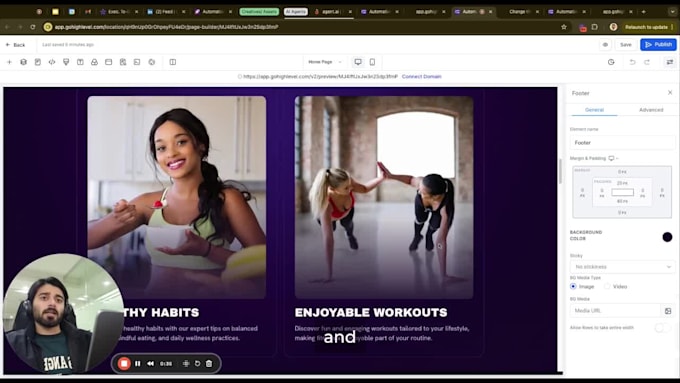
Task: Reload the browser page
Action: point(33,27)
